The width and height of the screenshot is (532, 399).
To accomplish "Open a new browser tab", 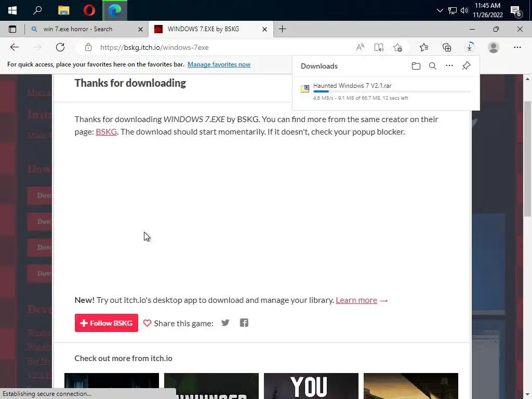I will (282, 29).
